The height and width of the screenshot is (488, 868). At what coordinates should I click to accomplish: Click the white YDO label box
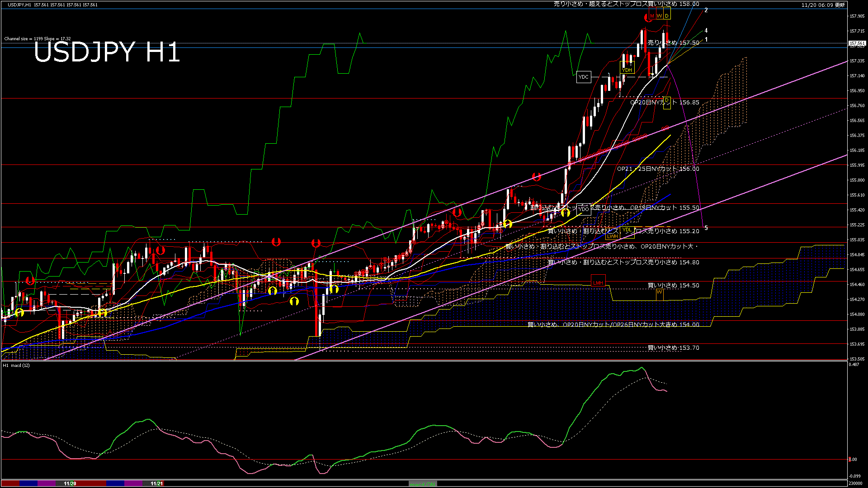584,209
